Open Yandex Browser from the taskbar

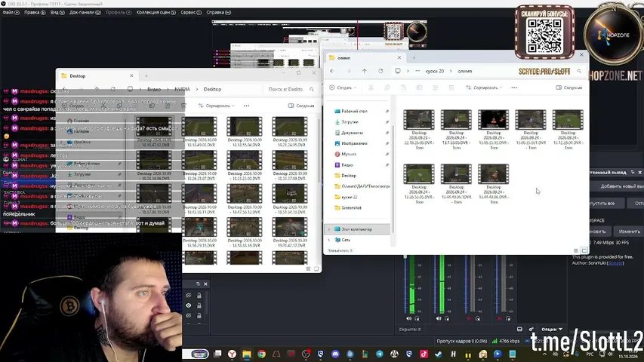[x=232, y=354]
